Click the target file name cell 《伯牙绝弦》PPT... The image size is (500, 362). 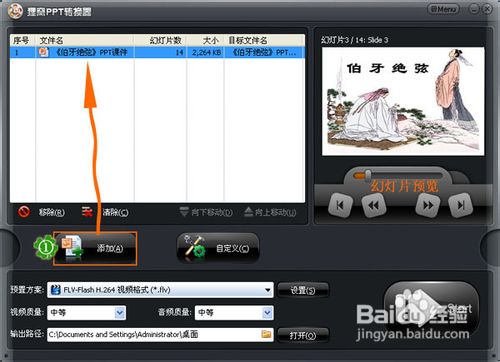[264, 52]
